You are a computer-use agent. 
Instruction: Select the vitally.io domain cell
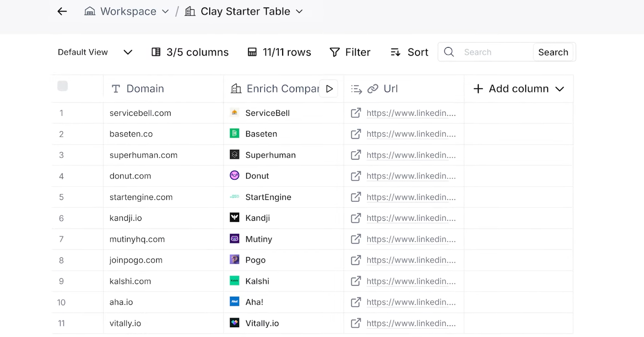(x=163, y=323)
